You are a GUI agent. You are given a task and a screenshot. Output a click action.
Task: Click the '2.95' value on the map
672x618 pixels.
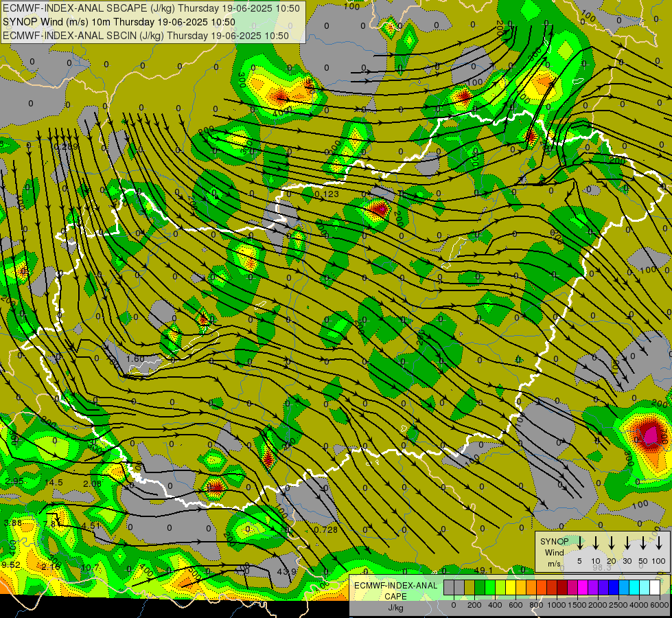[x=14, y=481]
